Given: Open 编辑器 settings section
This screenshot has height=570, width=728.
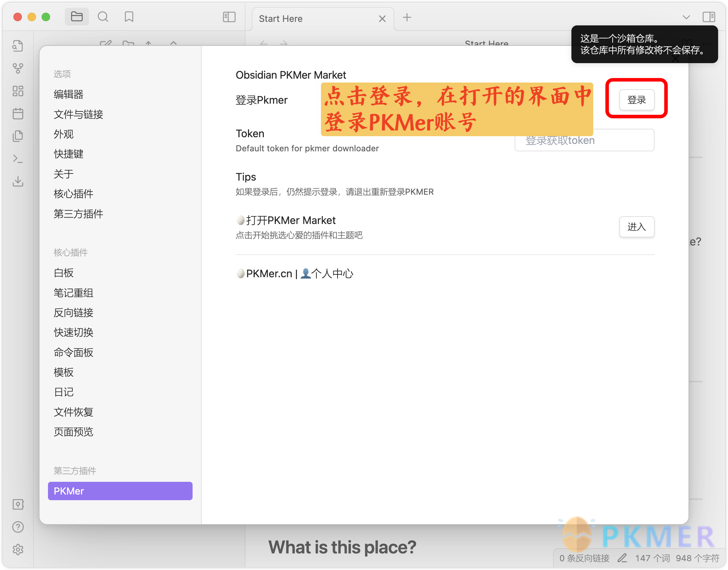Looking at the screenshot, I should click(120, 94).
